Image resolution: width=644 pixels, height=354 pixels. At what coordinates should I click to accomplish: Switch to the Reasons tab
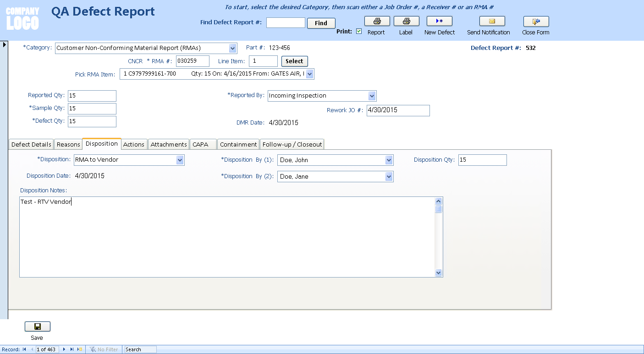[68, 144]
